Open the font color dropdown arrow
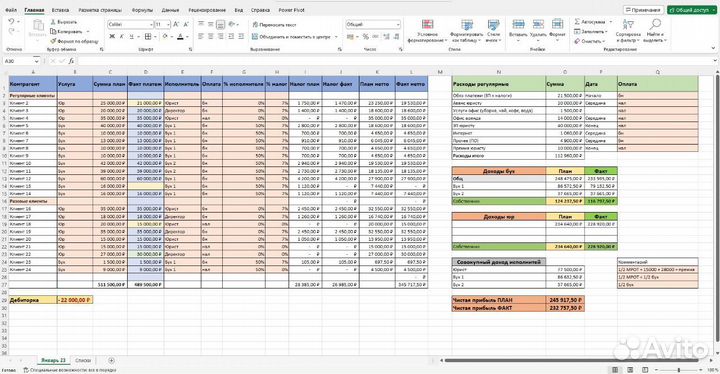 click(187, 37)
